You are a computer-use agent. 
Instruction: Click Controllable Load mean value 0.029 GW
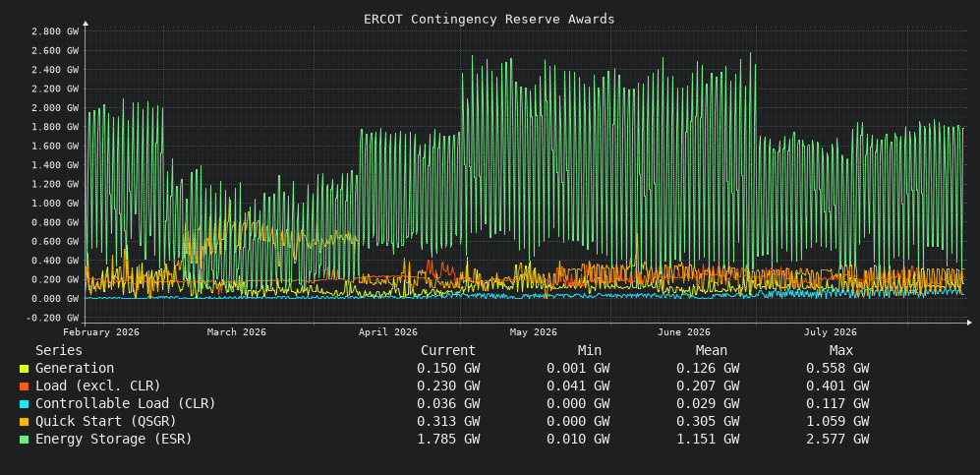tap(708, 403)
